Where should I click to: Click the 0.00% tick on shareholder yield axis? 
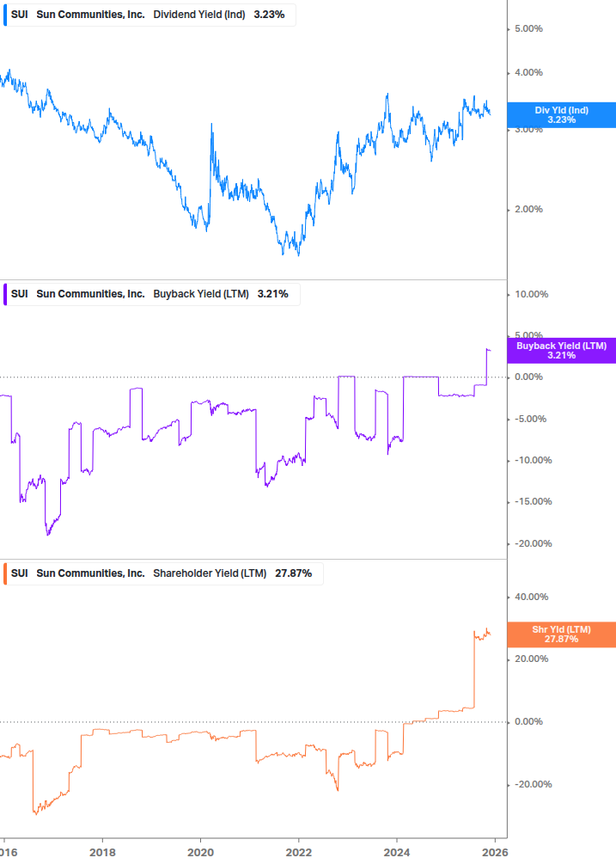528,722
